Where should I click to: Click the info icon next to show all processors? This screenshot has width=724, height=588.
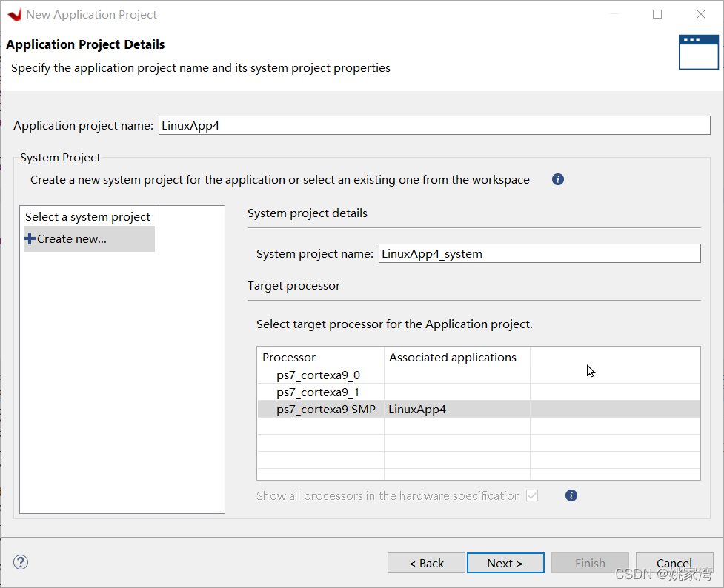[571, 495]
